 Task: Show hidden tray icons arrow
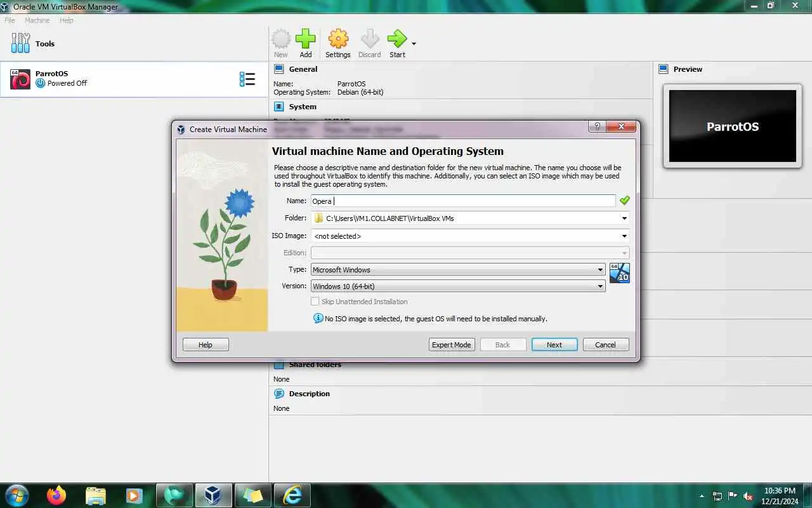point(702,496)
